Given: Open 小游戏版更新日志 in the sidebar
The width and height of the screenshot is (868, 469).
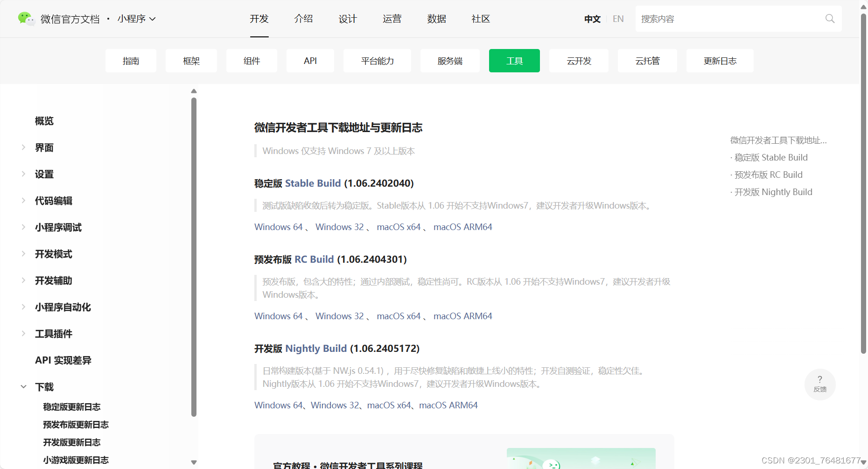Looking at the screenshot, I should click(x=76, y=460).
